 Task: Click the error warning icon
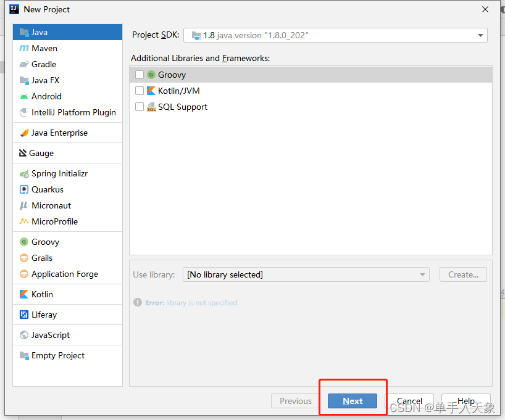138,303
